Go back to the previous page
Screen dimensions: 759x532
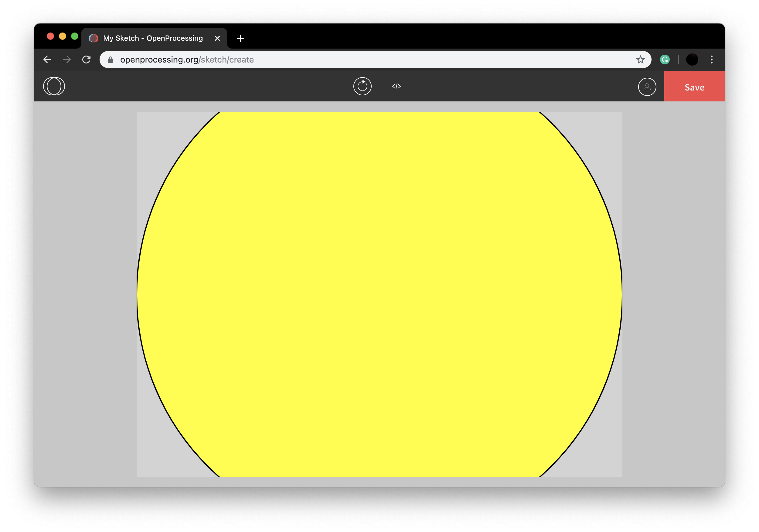(48, 60)
